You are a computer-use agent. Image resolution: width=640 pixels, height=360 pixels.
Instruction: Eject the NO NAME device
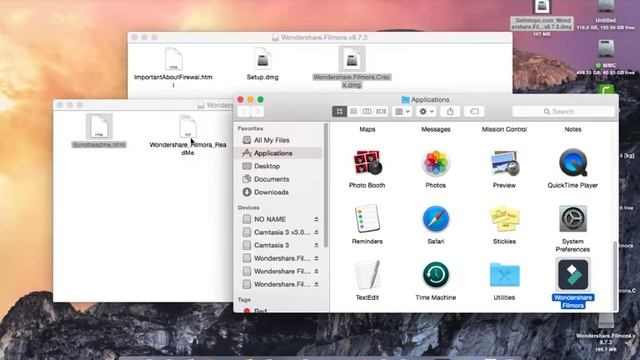click(x=316, y=219)
